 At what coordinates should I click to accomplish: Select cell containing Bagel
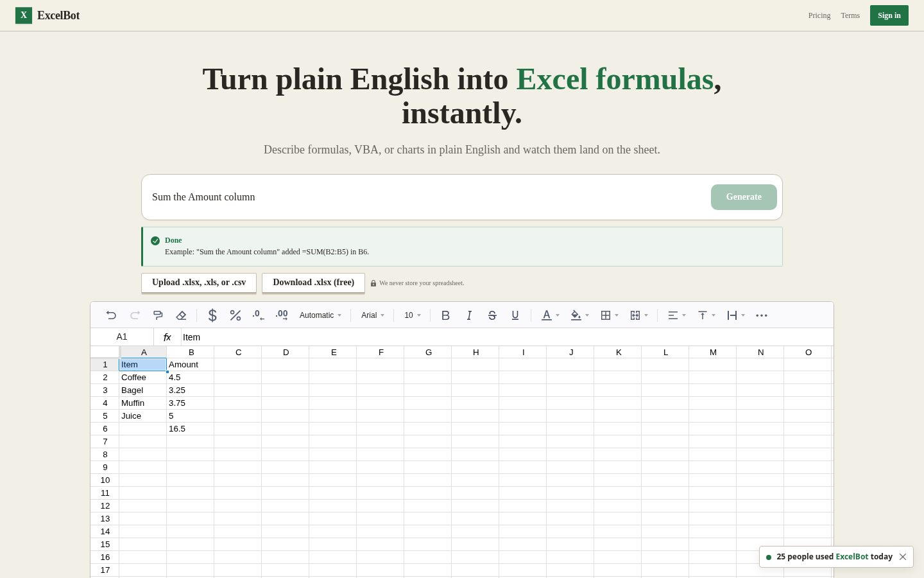(x=143, y=390)
